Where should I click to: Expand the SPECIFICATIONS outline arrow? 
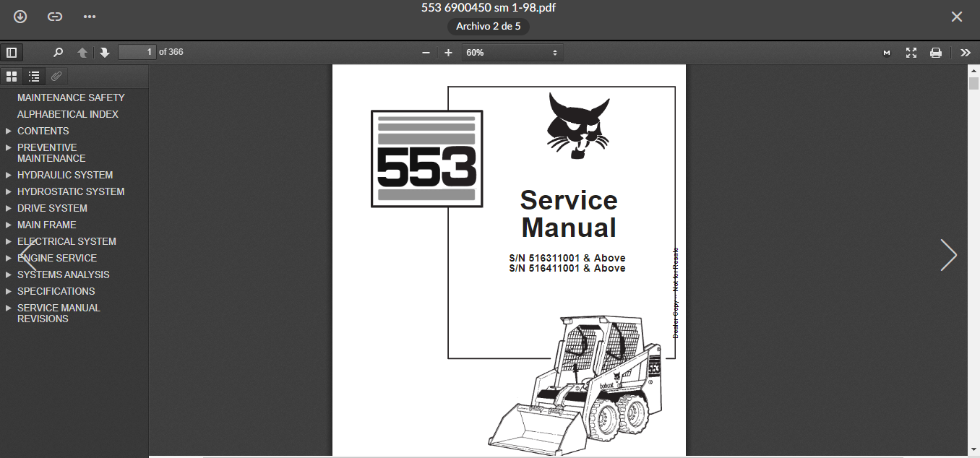[9, 291]
